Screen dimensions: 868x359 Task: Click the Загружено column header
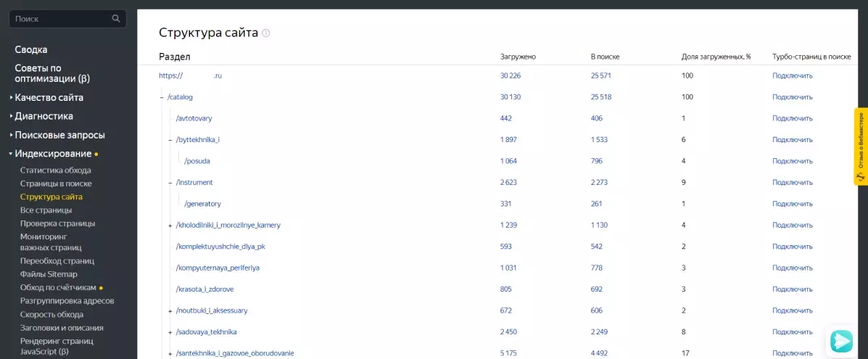point(518,57)
